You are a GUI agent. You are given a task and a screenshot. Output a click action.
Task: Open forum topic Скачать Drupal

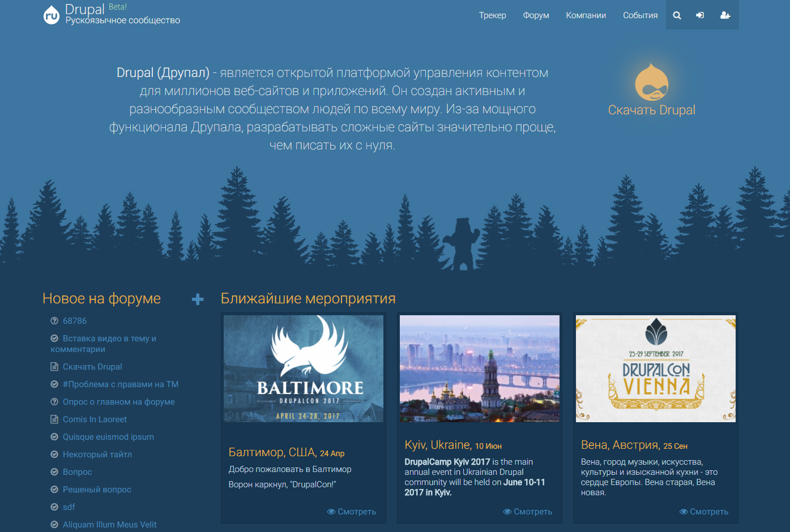(x=92, y=367)
